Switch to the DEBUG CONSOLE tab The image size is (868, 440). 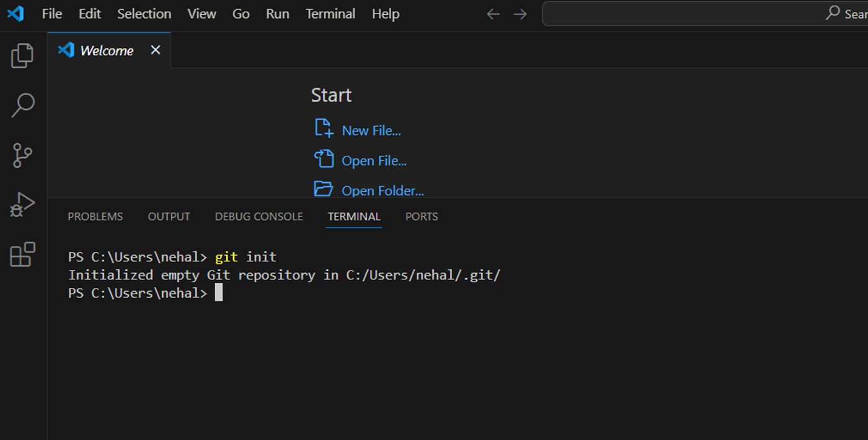point(259,217)
